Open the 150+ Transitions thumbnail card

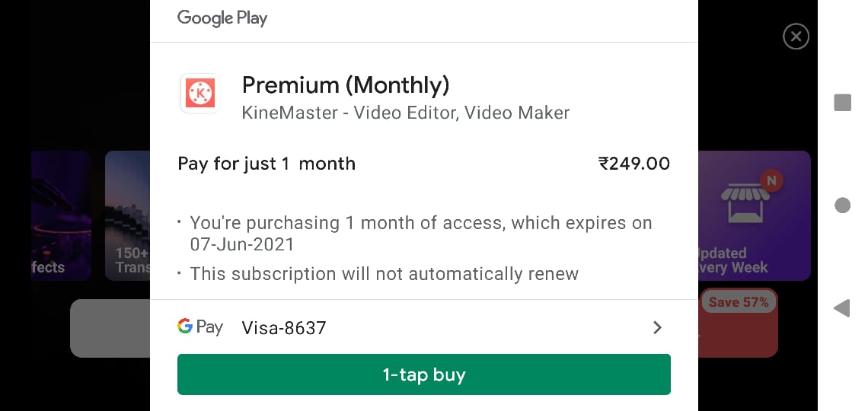[127, 215]
